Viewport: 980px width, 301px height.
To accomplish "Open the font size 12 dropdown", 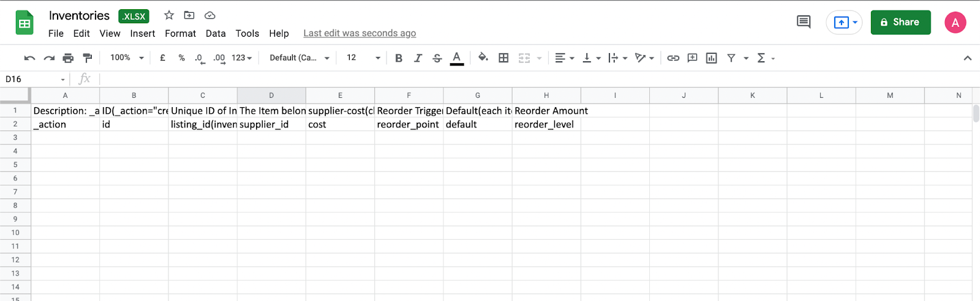I will coord(363,58).
